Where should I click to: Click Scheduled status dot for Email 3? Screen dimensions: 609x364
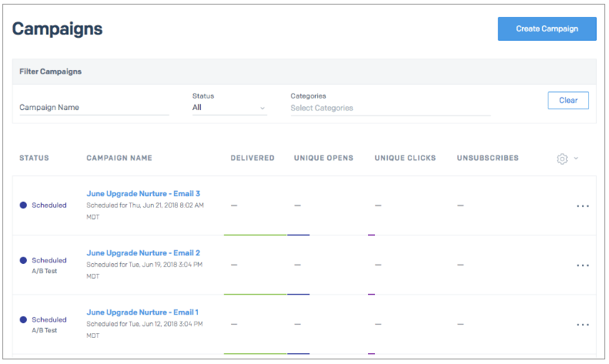tap(23, 205)
